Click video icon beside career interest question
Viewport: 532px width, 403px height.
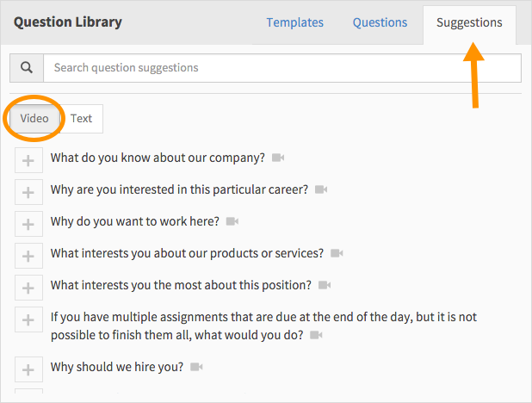click(x=321, y=189)
